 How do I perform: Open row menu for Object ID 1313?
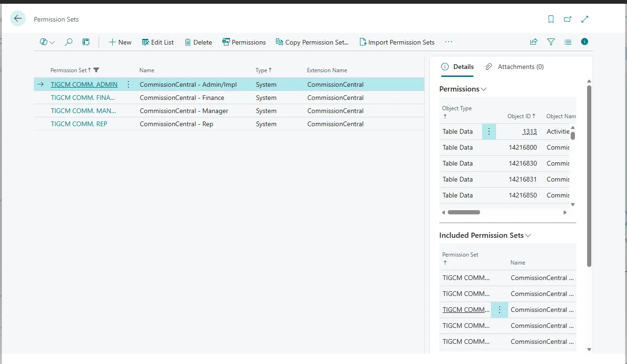pos(489,131)
